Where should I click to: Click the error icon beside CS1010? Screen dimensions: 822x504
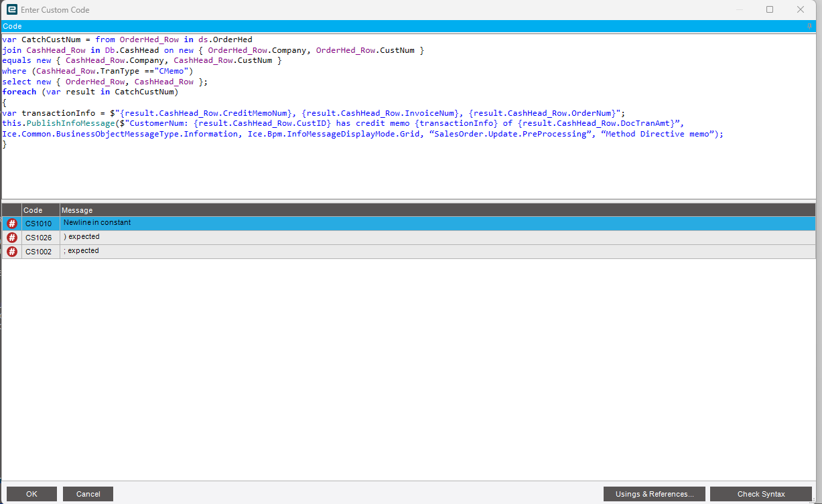click(x=11, y=223)
